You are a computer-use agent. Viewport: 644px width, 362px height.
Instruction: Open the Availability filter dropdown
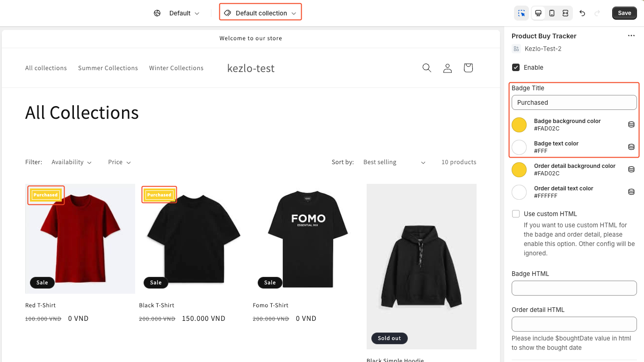click(71, 162)
